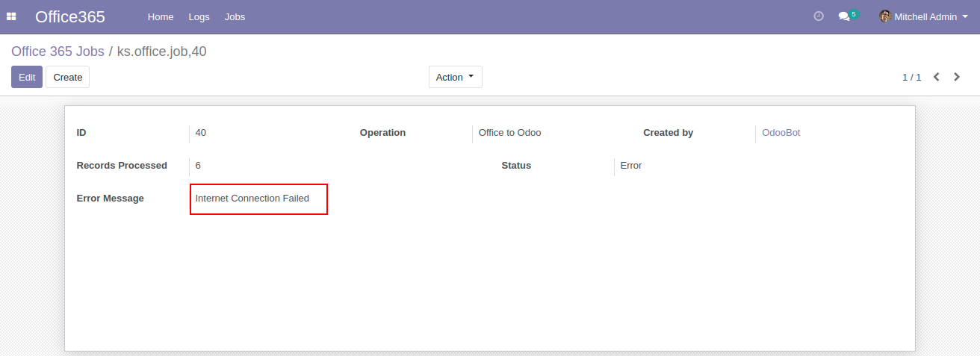
Task: Open the Home menu
Action: pos(161,16)
